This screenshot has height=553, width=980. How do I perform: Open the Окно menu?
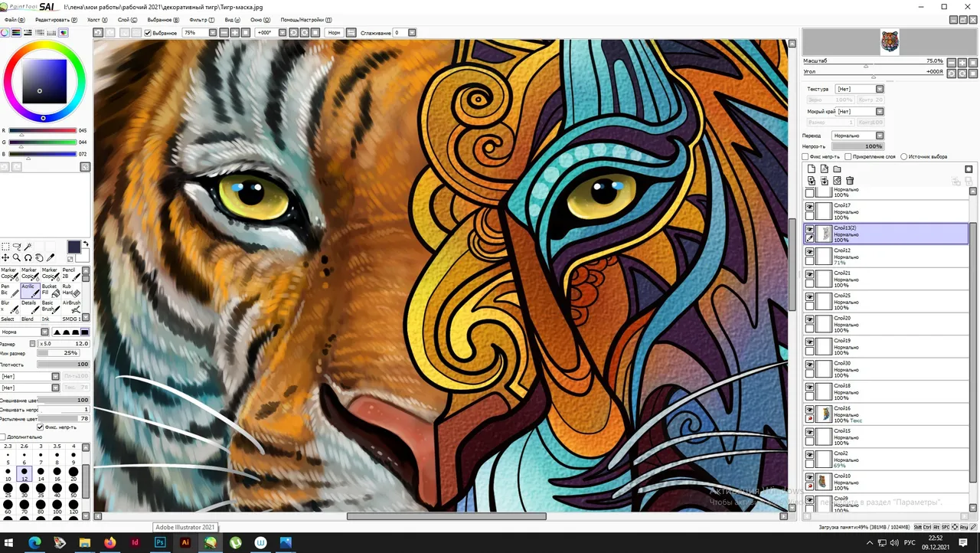tap(260, 20)
